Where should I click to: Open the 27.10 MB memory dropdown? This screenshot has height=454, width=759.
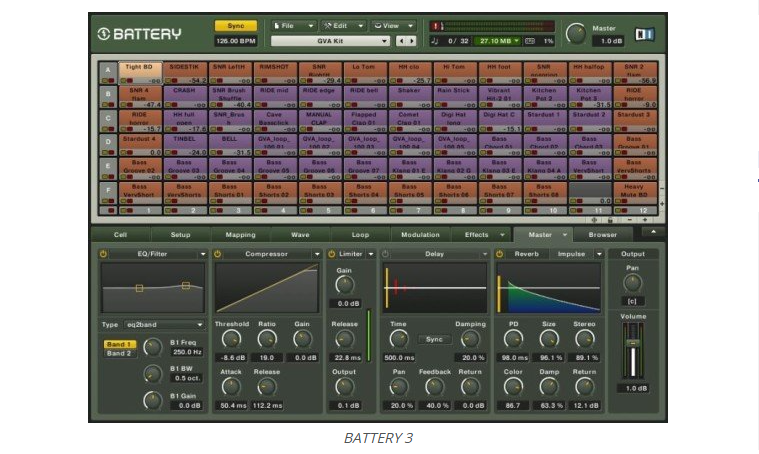pos(497,41)
